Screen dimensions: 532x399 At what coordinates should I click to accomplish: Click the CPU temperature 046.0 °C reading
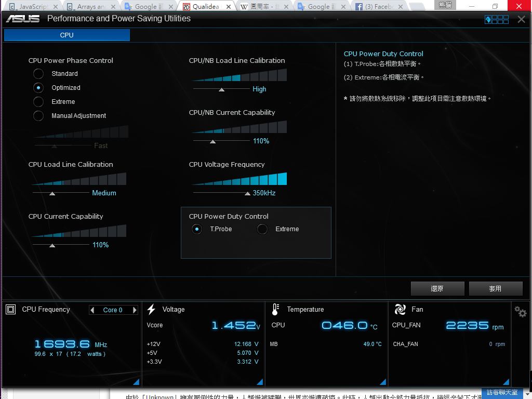tap(350, 326)
